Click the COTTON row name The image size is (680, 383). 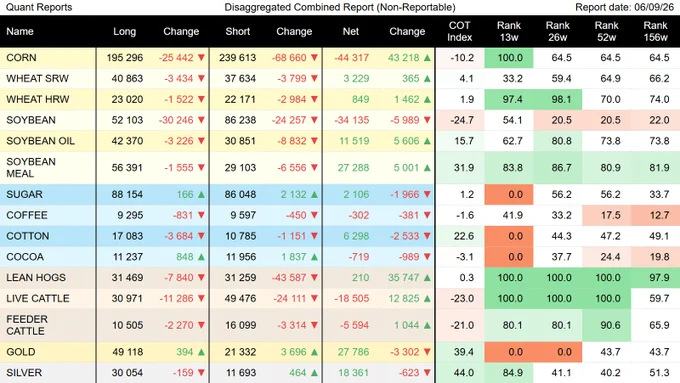click(x=28, y=236)
